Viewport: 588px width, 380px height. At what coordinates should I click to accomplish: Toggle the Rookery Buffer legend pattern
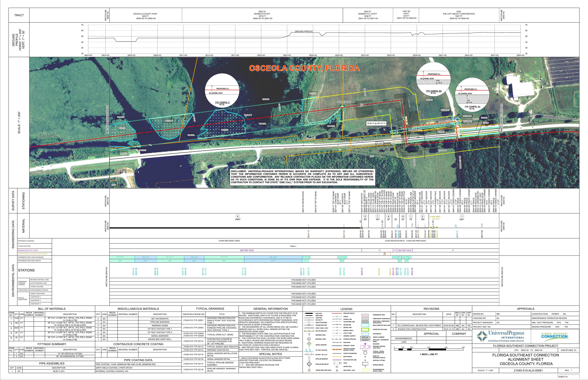[x=365, y=347]
